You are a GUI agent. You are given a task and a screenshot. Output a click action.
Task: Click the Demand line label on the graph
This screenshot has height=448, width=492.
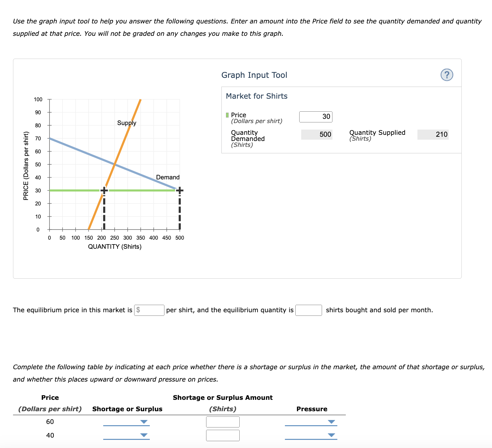(x=168, y=177)
